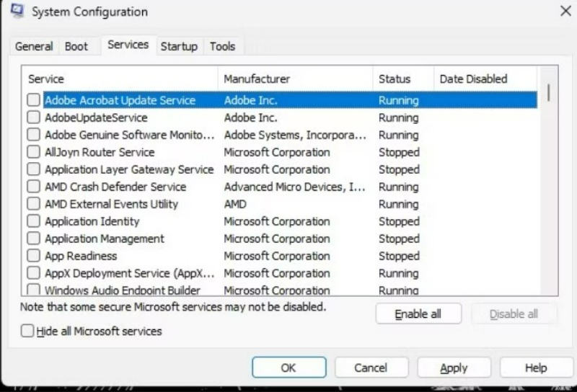Image resolution: width=577 pixels, height=392 pixels.
Task: Open the Startup tab
Action: pos(179,47)
